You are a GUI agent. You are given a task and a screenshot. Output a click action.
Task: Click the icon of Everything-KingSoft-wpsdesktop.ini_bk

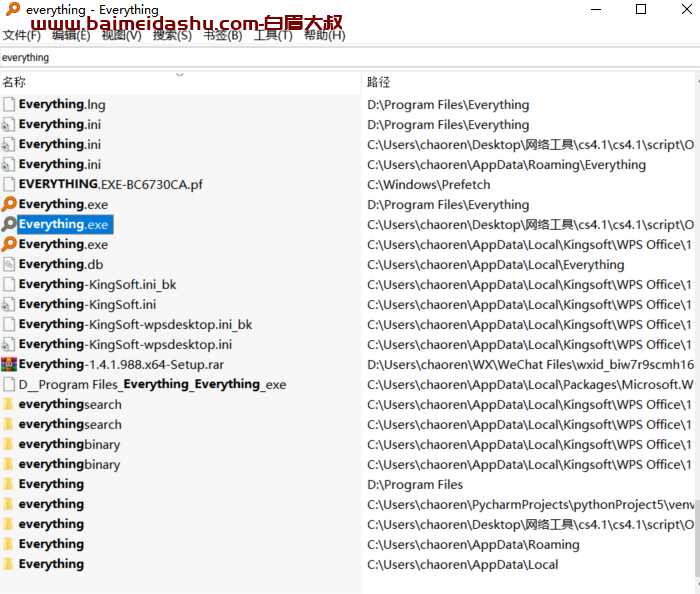click(8, 324)
